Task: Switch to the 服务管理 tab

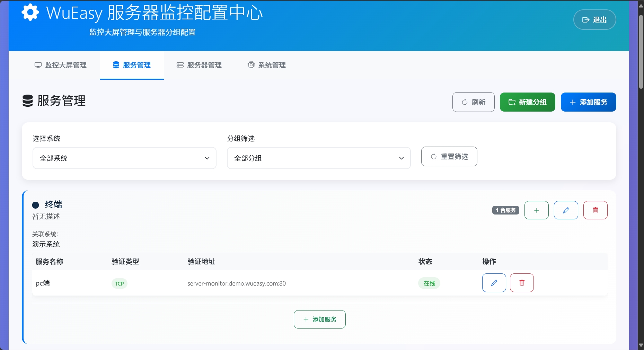Action: point(132,65)
